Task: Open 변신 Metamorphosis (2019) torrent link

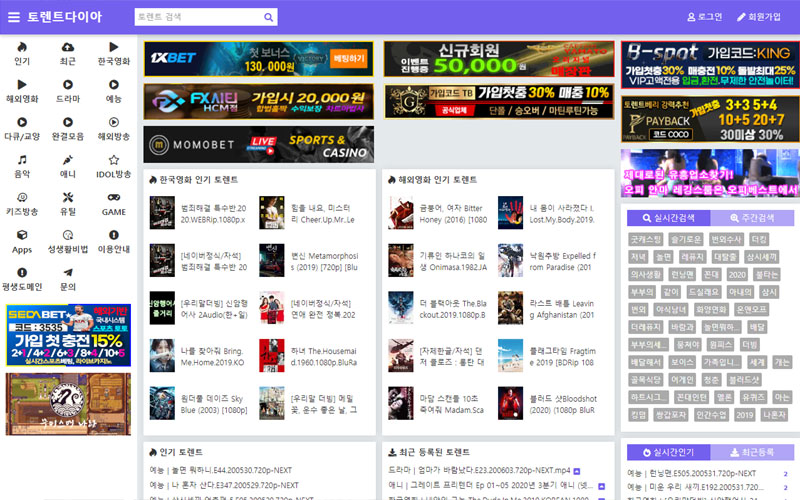Action: 324,261
